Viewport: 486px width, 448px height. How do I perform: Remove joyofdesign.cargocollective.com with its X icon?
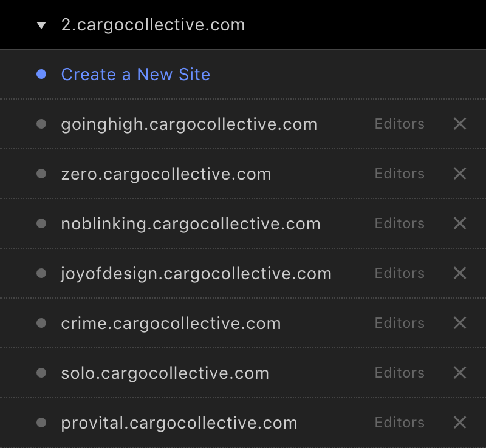(460, 273)
